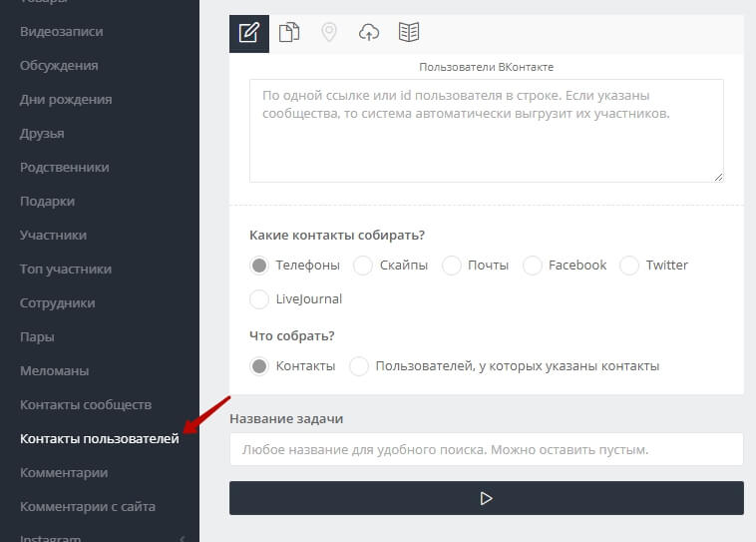Image resolution: width=756 pixels, height=542 pixels.
Task: Expand the Instagram sidebar section chevron
Action: point(182,539)
